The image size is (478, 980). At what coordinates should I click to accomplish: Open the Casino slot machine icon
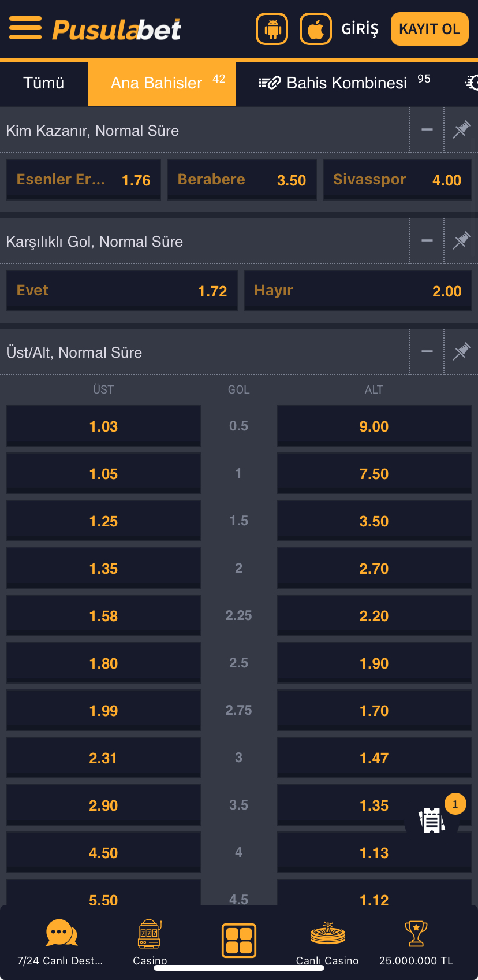coord(150,934)
